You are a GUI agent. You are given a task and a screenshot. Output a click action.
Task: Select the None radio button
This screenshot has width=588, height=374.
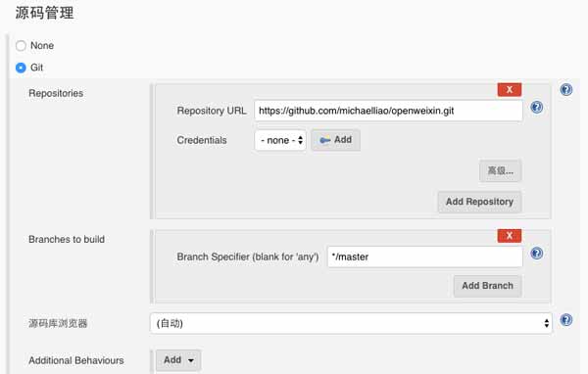click(x=21, y=46)
